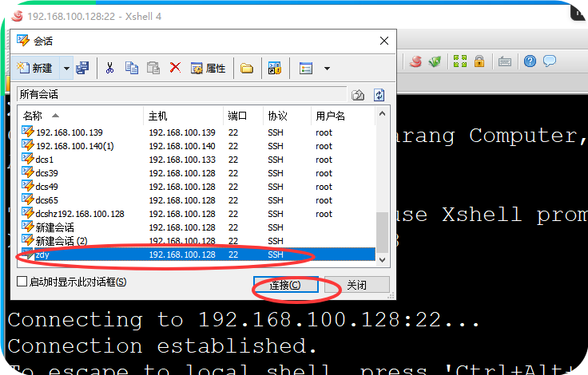The height and width of the screenshot is (375, 588).
Task: Click the scroll down arrow of session list
Action: coord(382,259)
